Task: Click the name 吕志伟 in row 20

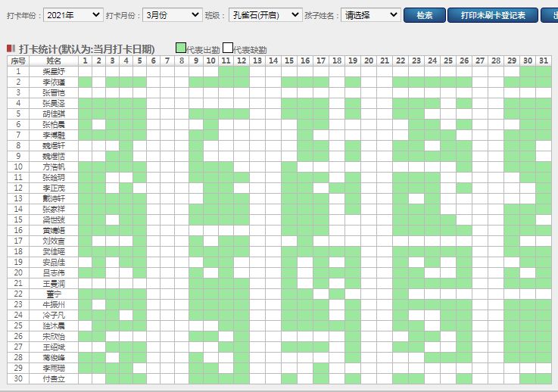Action: pos(54,273)
